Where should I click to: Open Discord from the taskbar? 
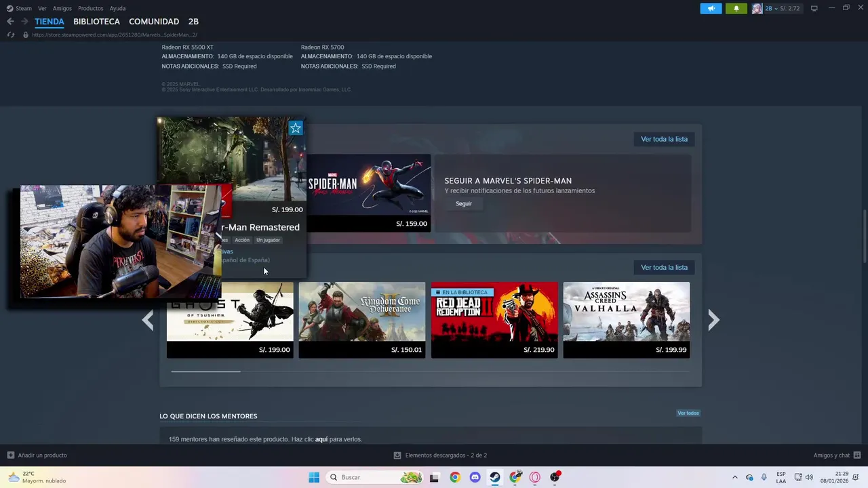coord(475,477)
